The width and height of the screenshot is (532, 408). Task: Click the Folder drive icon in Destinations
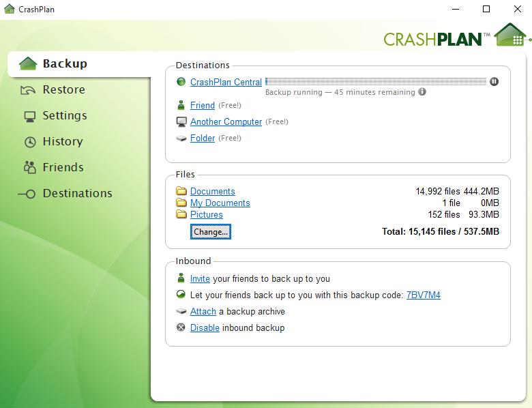(181, 139)
